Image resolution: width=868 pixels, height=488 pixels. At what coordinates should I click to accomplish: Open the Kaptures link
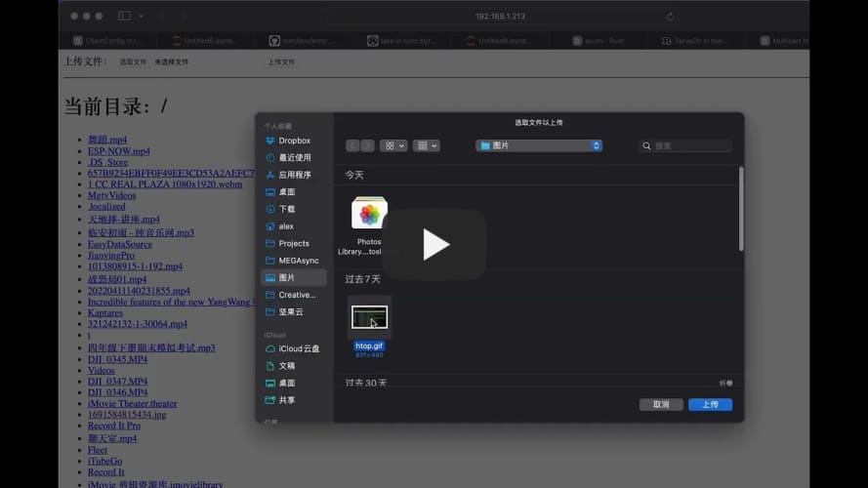[x=105, y=312]
